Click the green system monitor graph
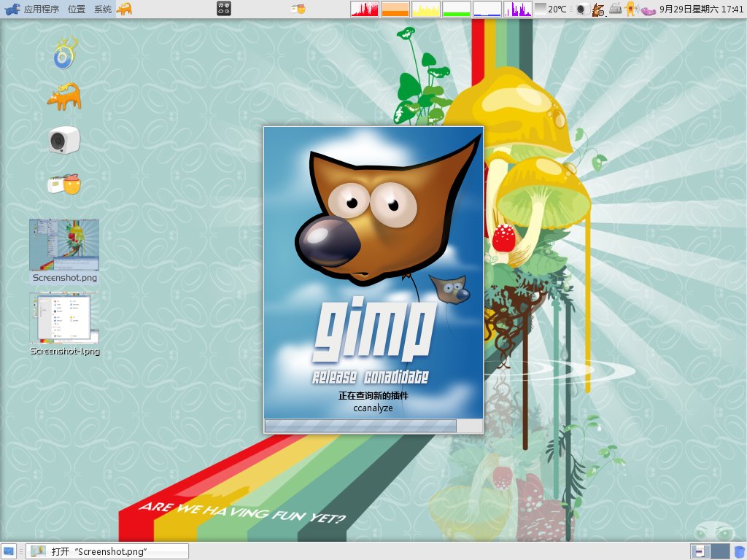 click(x=457, y=9)
